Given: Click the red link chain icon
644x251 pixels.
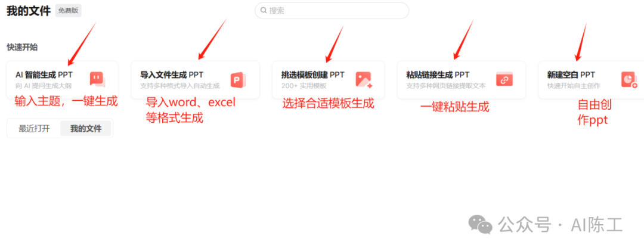Looking at the screenshot, I should coord(504,79).
